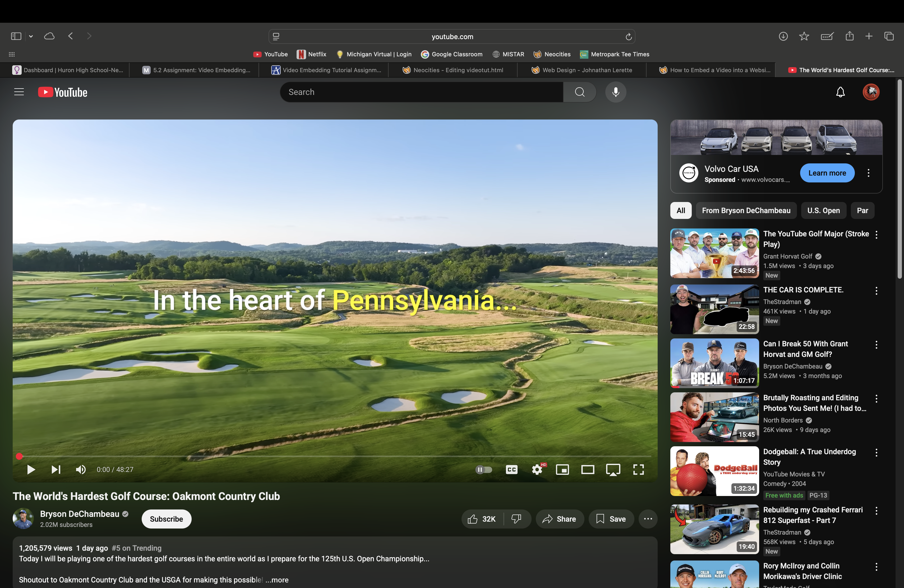Toggle Safari sidebar button

16,36
